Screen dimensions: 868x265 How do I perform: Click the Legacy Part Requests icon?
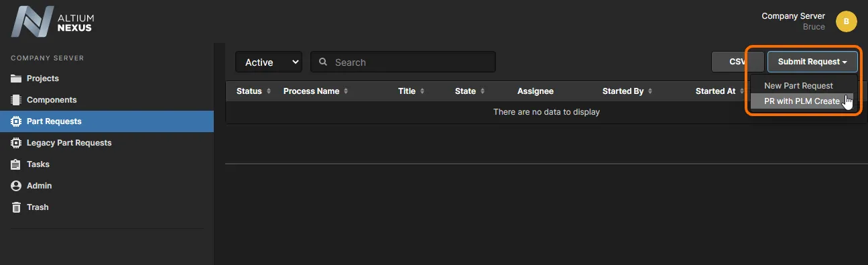[x=17, y=143]
